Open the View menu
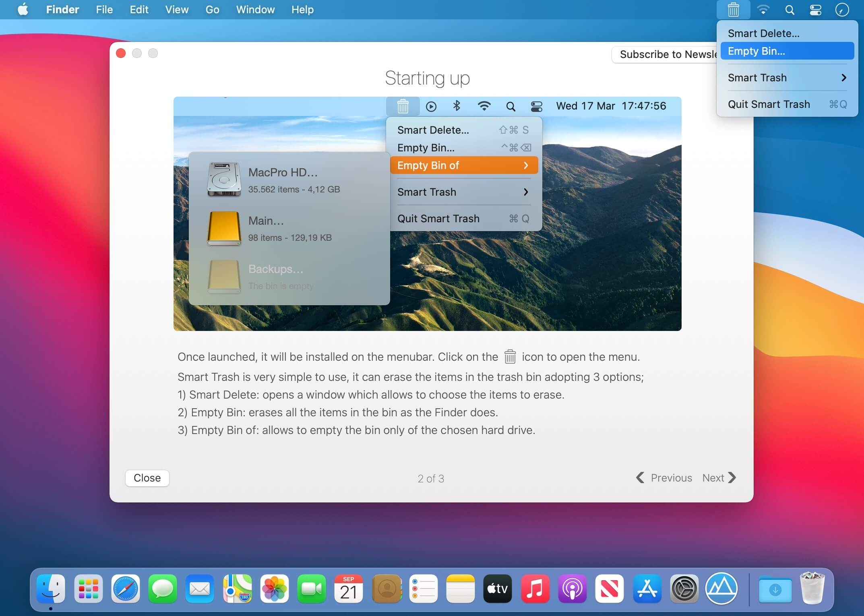Image resolution: width=864 pixels, height=616 pixels. click(177, 10)
